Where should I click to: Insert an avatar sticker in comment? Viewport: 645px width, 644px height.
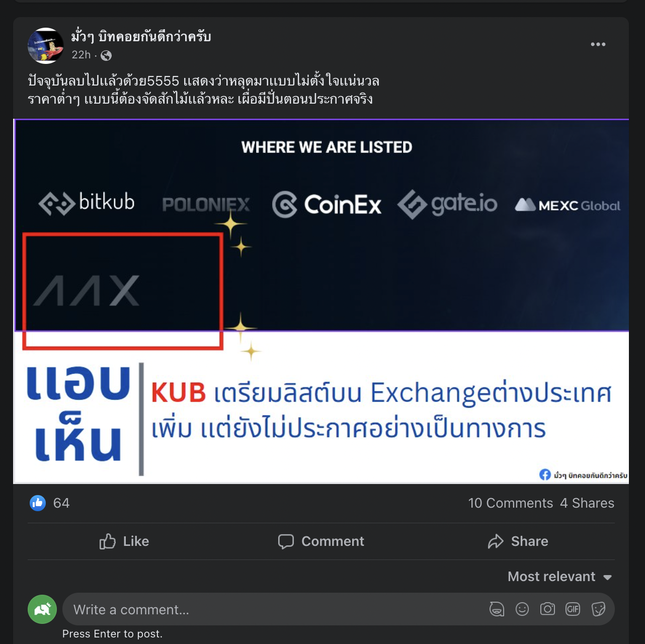click(497, 609)
